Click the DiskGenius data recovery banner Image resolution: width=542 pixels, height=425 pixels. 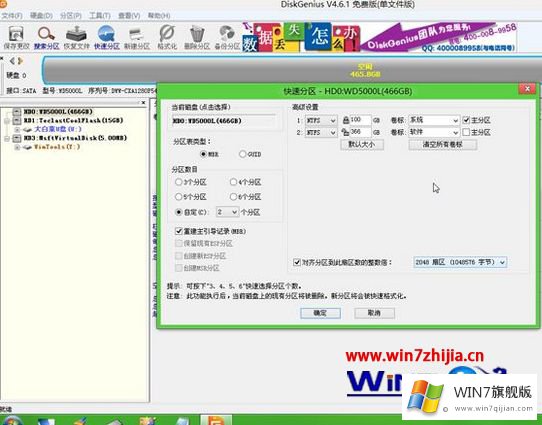(379, 37)
